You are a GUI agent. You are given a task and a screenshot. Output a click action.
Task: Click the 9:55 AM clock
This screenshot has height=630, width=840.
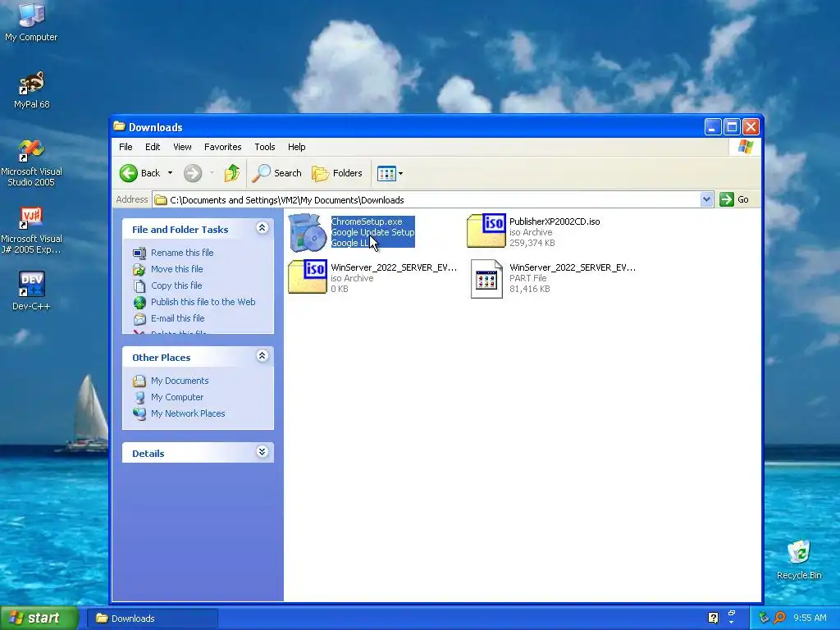[x=810, y=618]
